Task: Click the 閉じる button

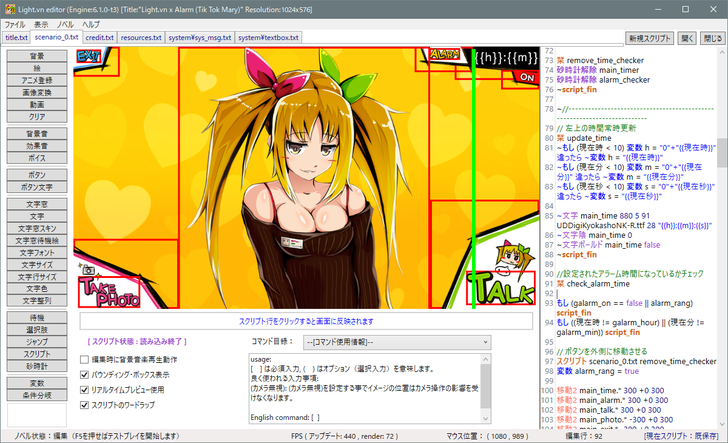Action: coord(713,38)
